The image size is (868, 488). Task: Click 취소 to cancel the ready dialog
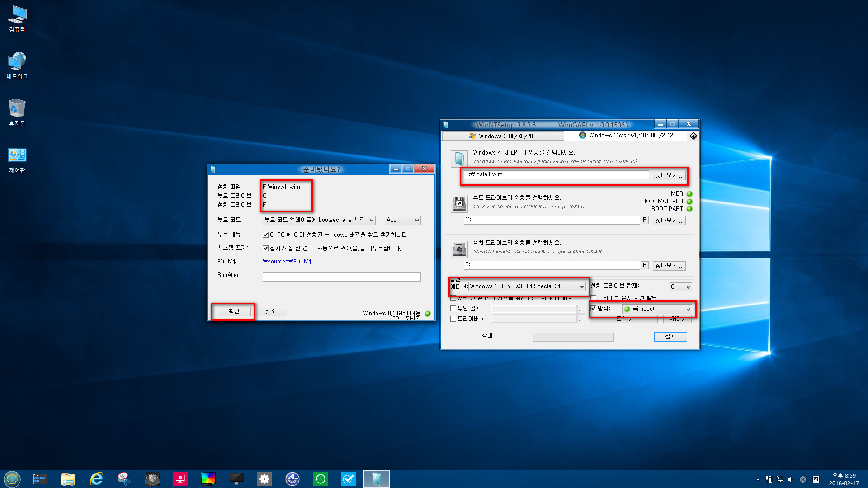point(270,311)
